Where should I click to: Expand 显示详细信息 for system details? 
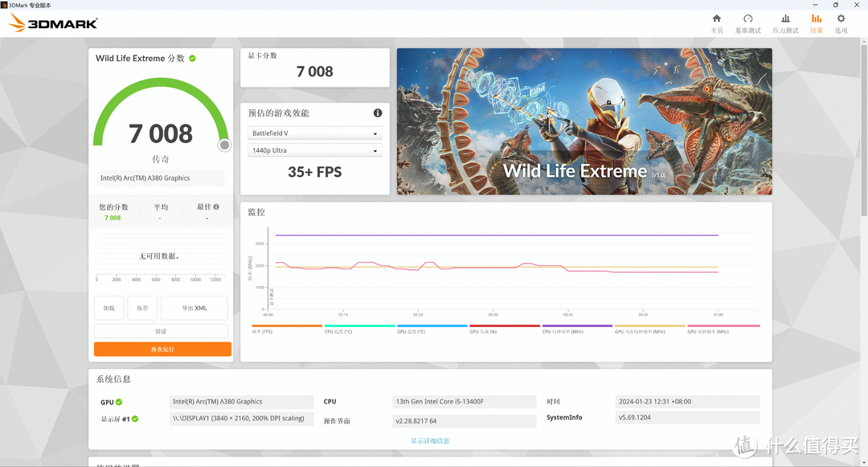[430, 441]
